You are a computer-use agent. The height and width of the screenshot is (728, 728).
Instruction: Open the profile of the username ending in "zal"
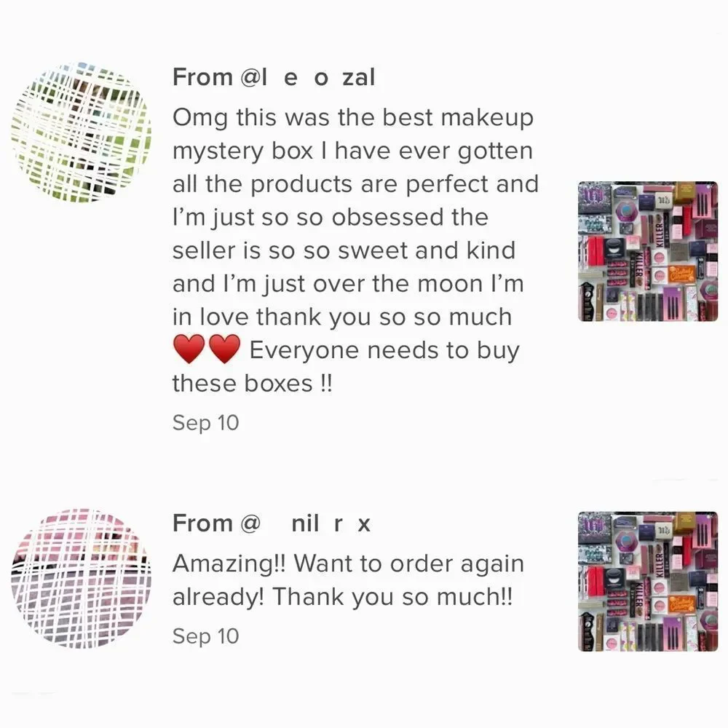(274, 77)
